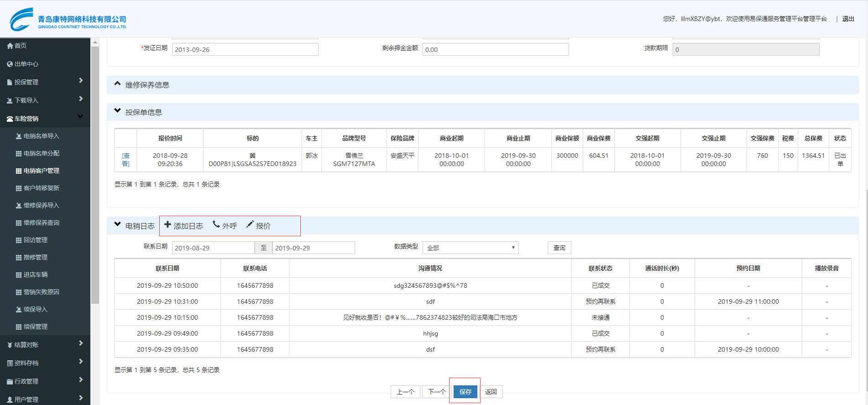Click the 保存 button

point(465,392)
